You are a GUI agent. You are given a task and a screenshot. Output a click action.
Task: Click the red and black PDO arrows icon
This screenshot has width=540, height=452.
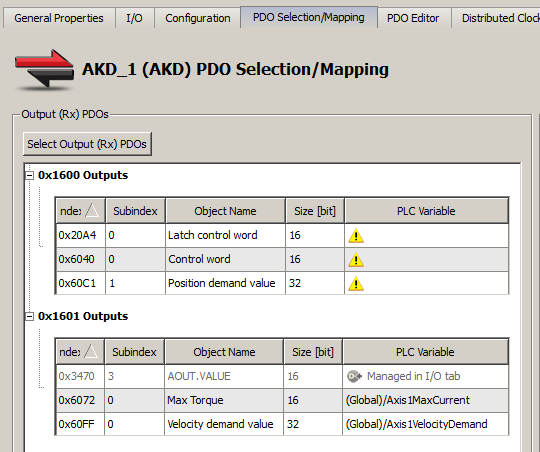point(44,69)
